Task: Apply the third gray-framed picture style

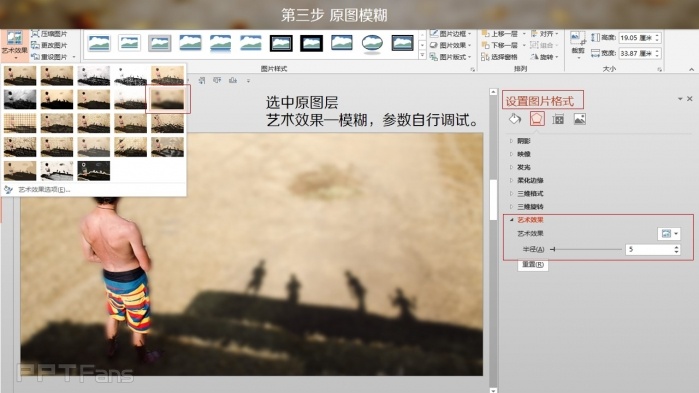Action: pyautogui.click(x=160, y=43)
